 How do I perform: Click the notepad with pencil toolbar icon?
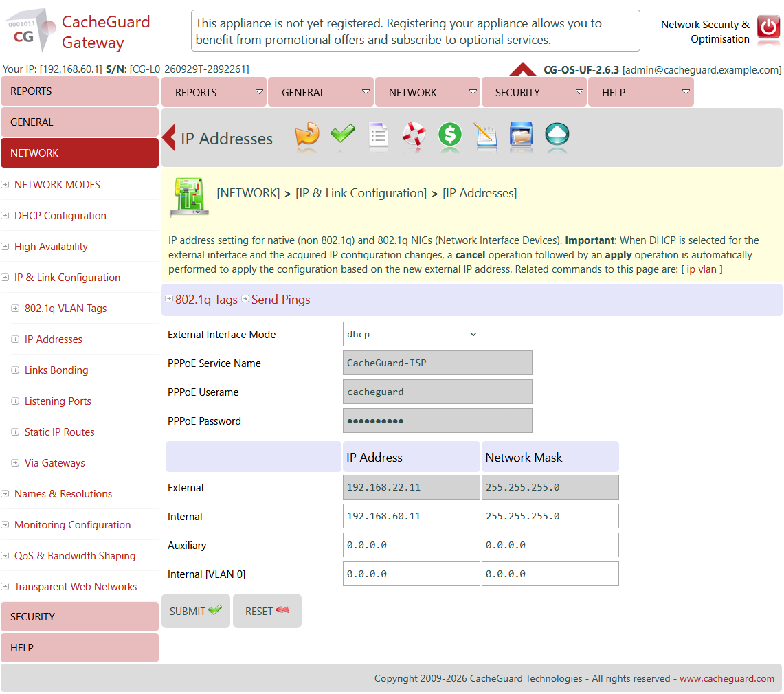tap(486, 135)
